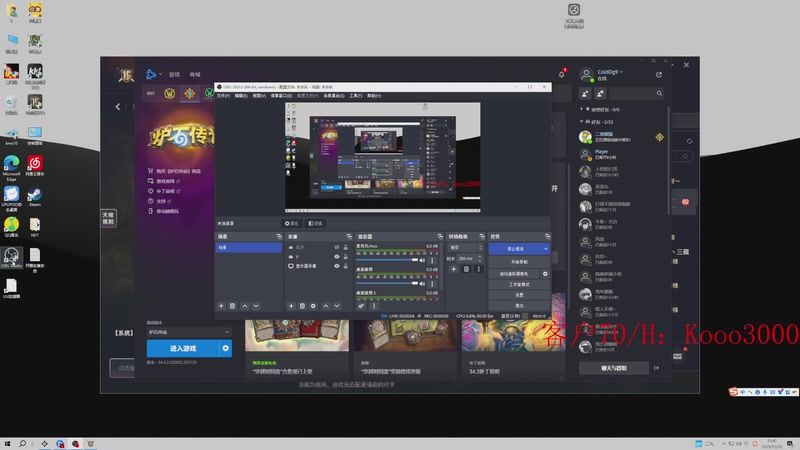This screenshot has height=450, width=800.
Task: Click 开始录制 button in OBS
Action: [x=519, y=262]
